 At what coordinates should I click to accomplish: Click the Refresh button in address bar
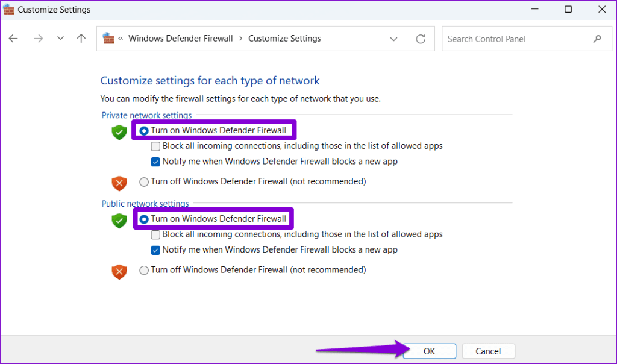click(421, 39)
